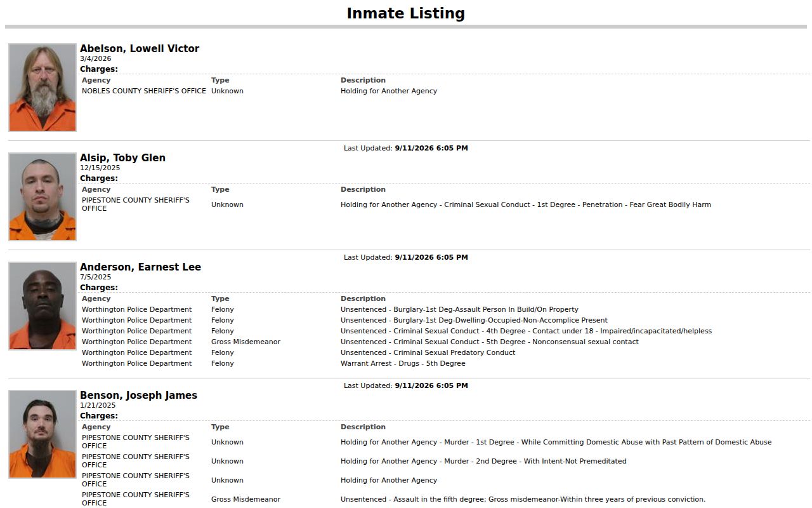The image size is (812, 508).
Task: Click Benson's Murder 2nd Degree description
Action: [483, 461]
